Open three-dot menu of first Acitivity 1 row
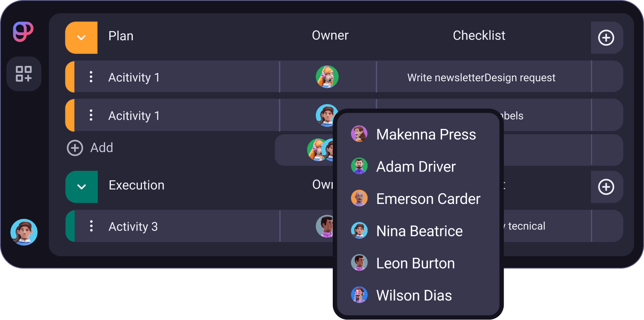Image resolution: width=644 pixels, height=320 pixels. click(x=91, y=77)
